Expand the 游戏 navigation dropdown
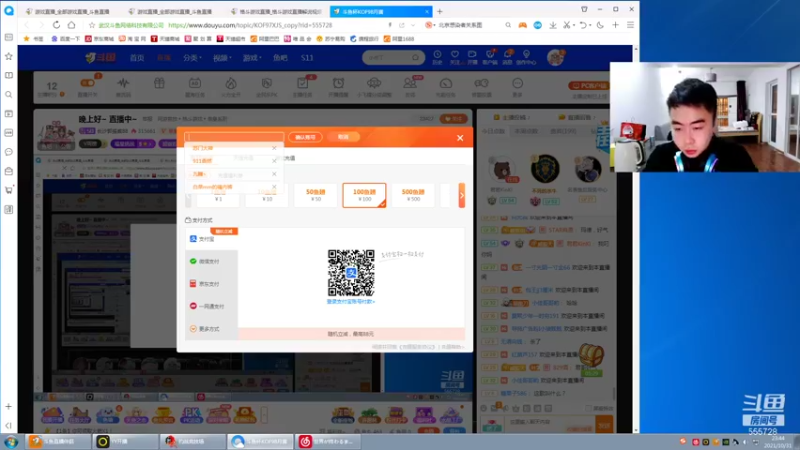800x450 pixels. [252, 58]
